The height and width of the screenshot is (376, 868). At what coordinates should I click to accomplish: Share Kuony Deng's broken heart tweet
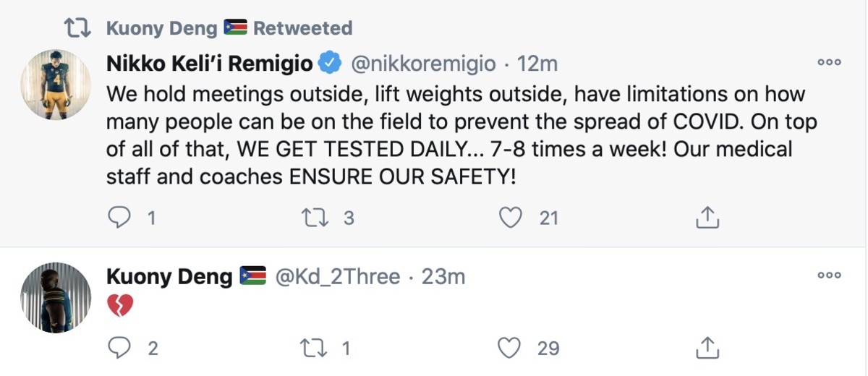tap(707, 348)
